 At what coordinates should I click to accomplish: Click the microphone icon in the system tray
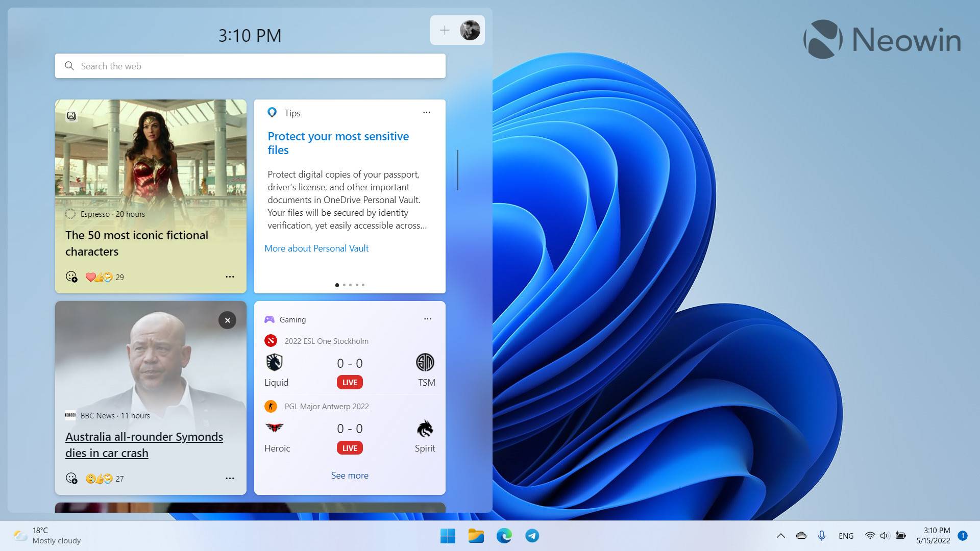pos(822,536)
